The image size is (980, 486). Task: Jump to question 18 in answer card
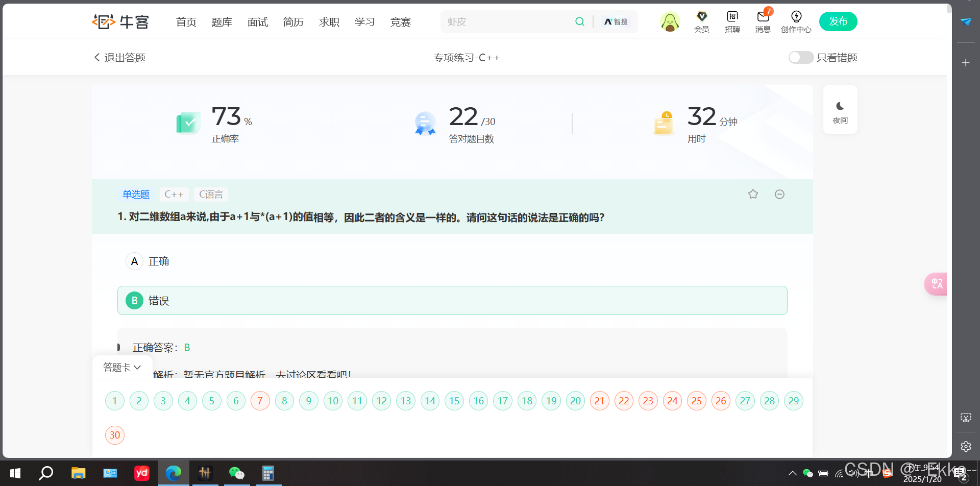(527, 401)
